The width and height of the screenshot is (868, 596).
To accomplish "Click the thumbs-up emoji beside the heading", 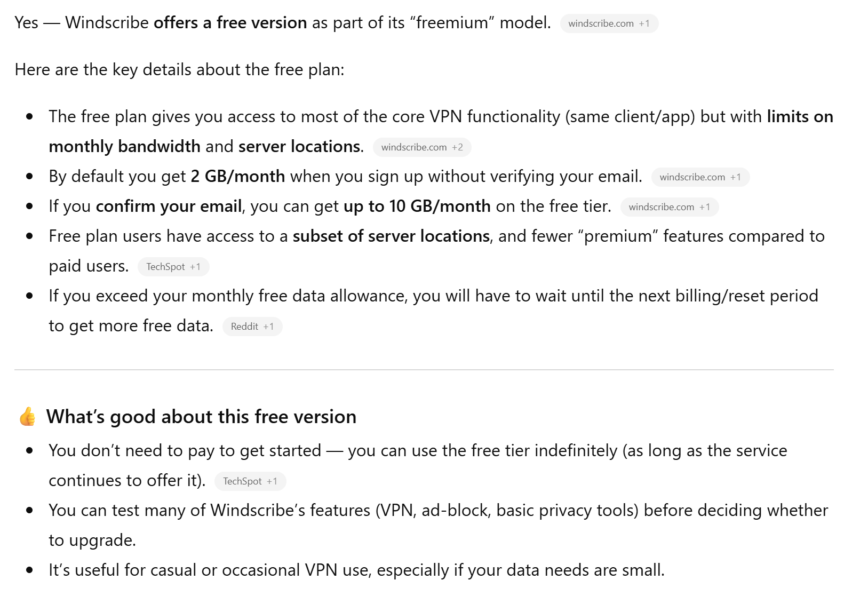I will [x=27, y=417].
